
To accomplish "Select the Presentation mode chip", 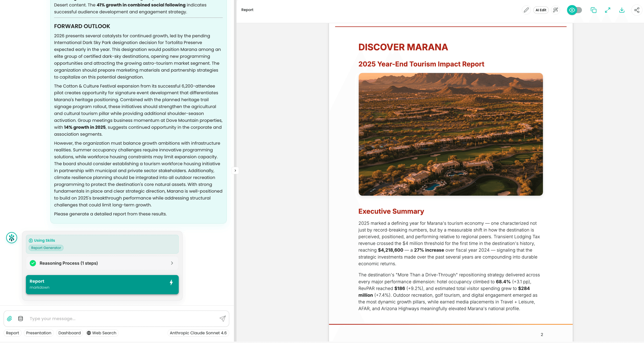I will click(x=39, y=333).
